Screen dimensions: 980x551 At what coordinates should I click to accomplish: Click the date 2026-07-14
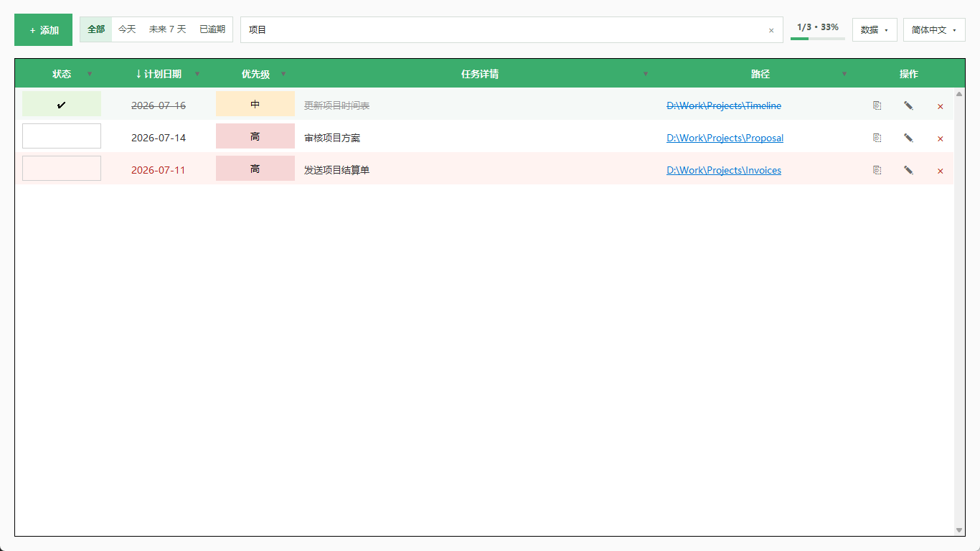click(x=159, y=138)
